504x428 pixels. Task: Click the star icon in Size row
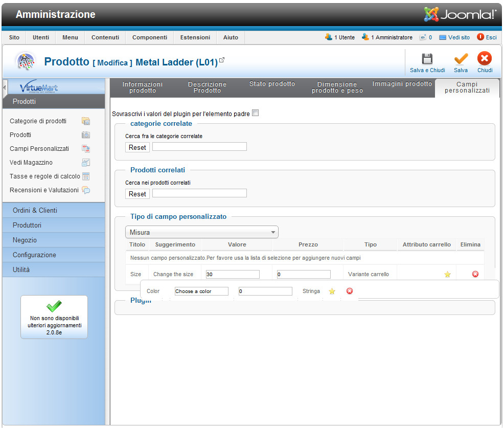447,275
